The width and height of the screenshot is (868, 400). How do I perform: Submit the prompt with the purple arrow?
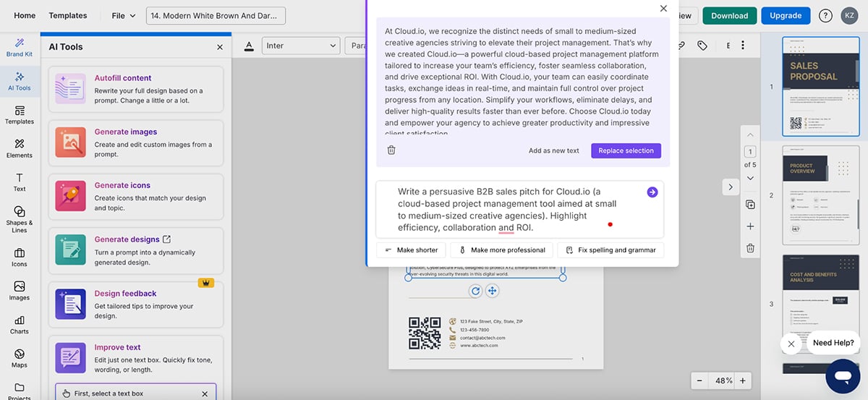(652, 192)
